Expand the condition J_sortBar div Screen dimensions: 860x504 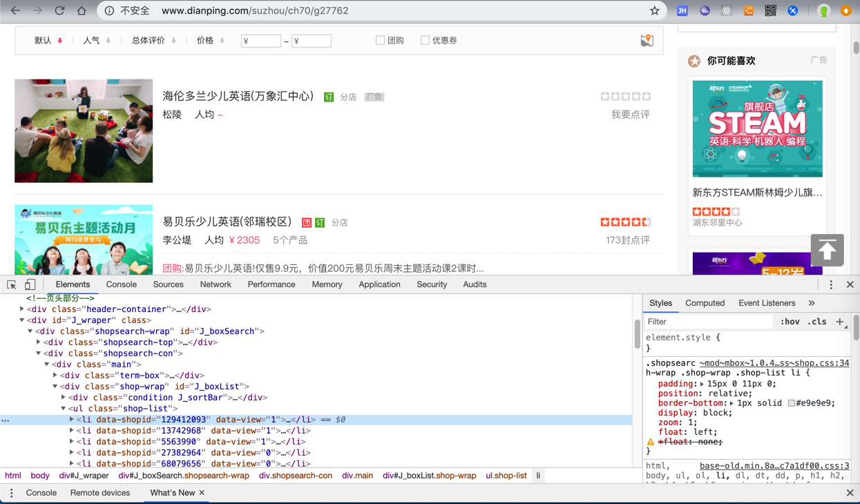[x=64, y=398]
